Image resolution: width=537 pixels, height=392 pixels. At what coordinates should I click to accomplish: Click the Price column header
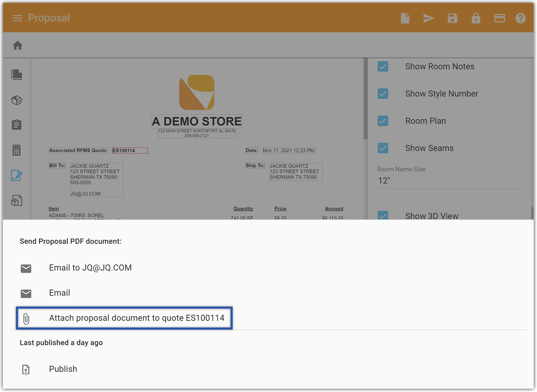[x=280, y=209]
